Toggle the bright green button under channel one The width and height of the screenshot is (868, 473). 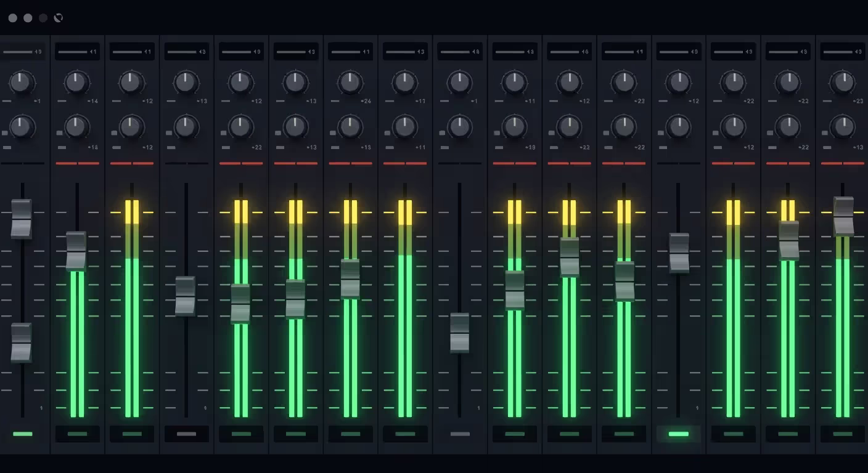(x=23, y=434)
